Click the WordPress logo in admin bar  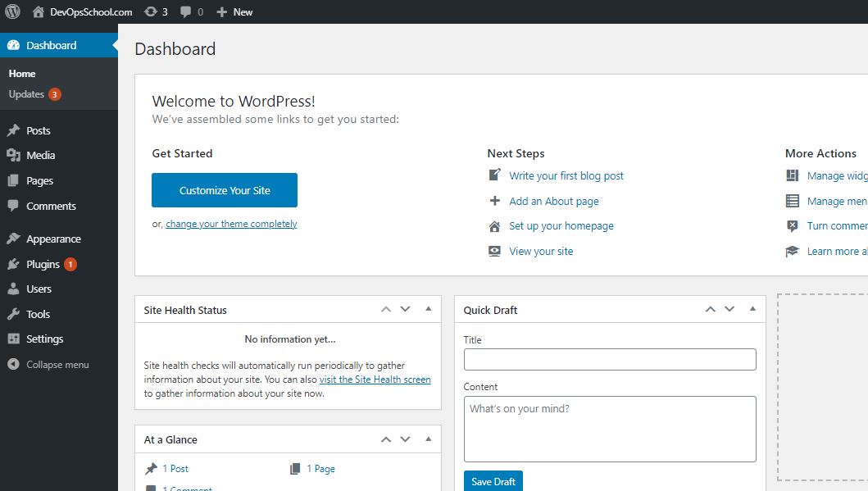[x=12, y=11]
